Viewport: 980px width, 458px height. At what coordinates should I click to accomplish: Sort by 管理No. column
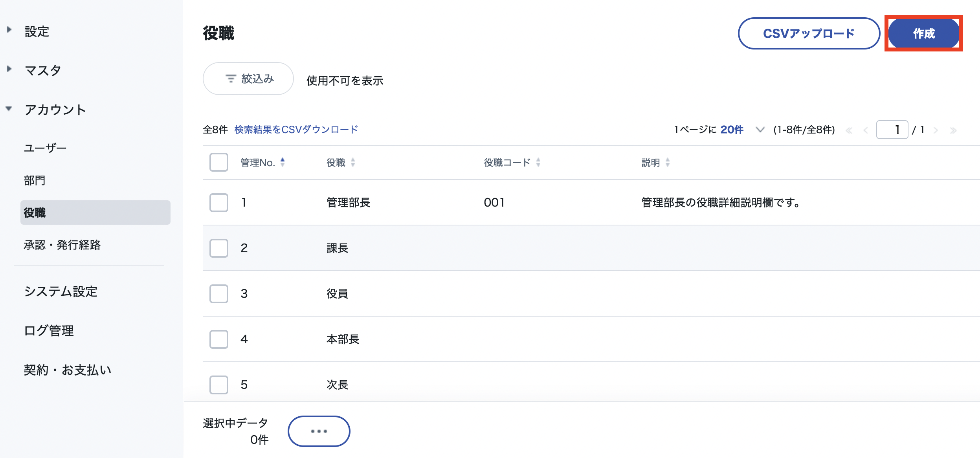pos(262,162)
